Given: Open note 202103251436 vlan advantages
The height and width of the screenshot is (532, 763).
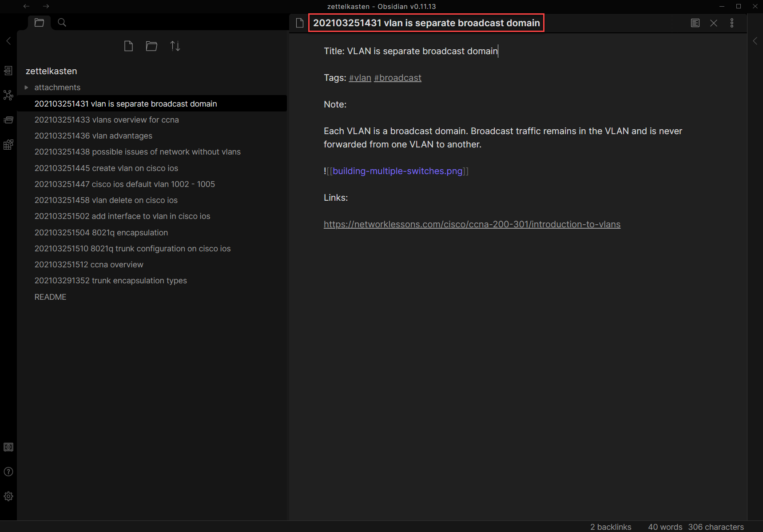Looking at the screenshot, I should click(152, 136).
